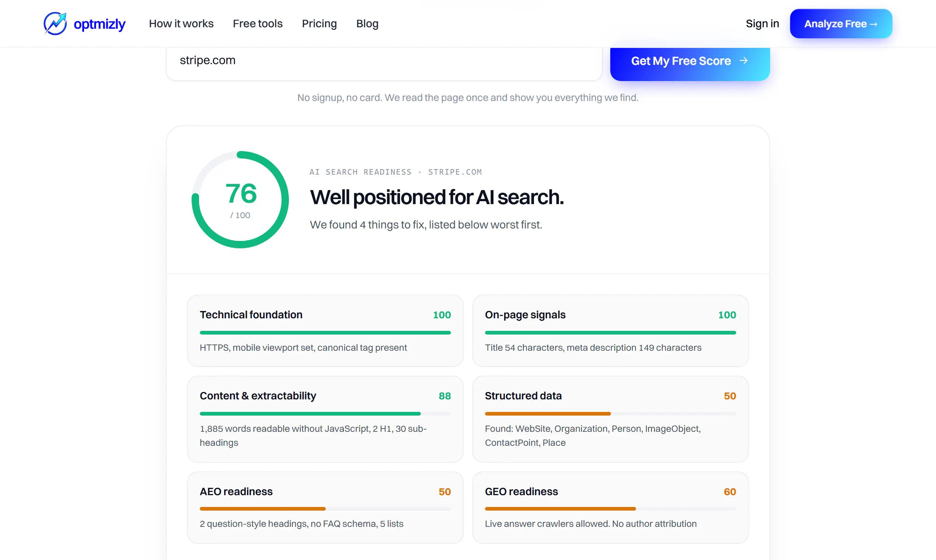This screenshot has height=560, width=936.
Task: Click the Structured data progress bar
Action: pyautogui.click(x=610, y=414)
